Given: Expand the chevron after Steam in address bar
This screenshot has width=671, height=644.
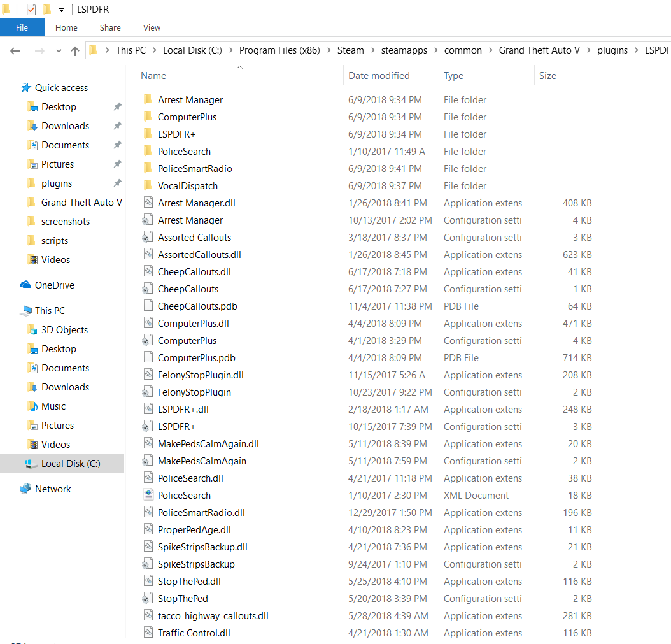Looking at the screenshot, I should 372,50.
